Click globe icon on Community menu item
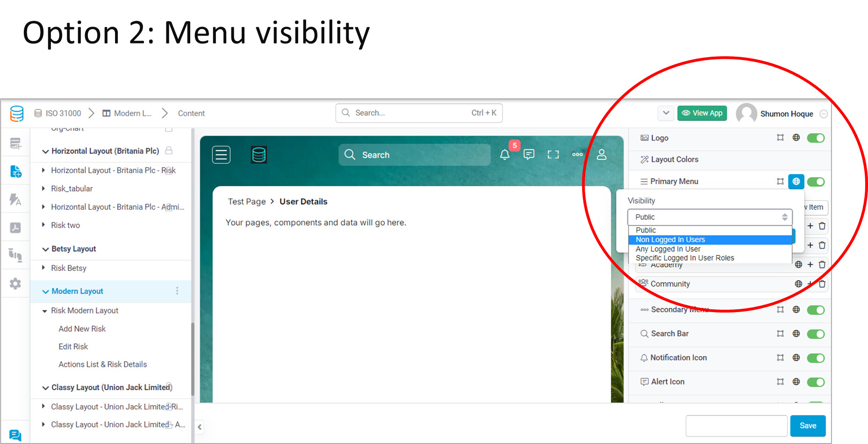This screenshot has height=444, width=868. coord(798,284)
